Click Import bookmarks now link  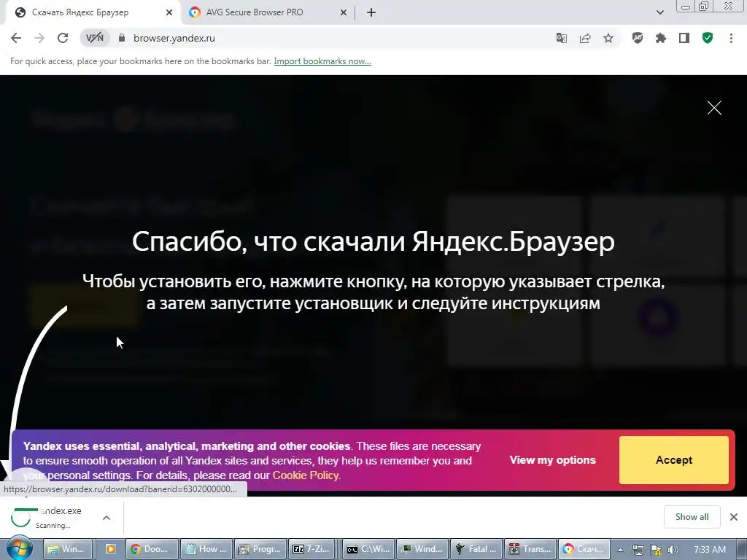click(x=322, y=61)
